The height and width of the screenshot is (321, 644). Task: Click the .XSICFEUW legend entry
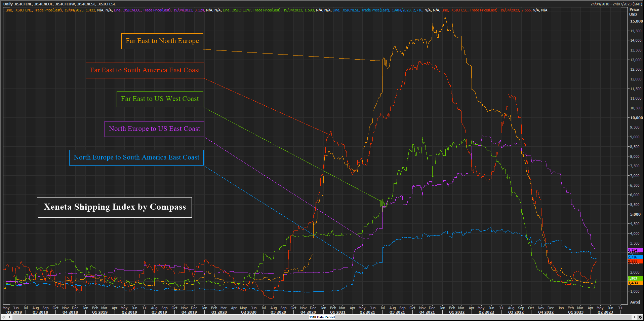[x=277, y=10]
